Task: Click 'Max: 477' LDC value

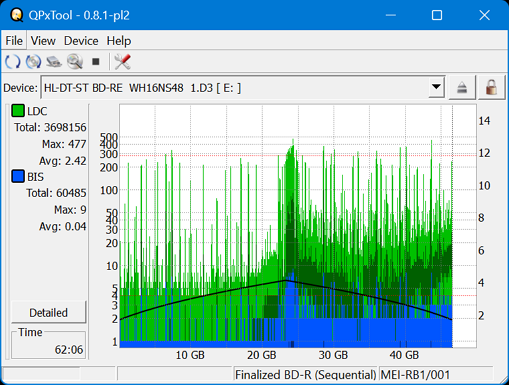Action: click(64, 144)
